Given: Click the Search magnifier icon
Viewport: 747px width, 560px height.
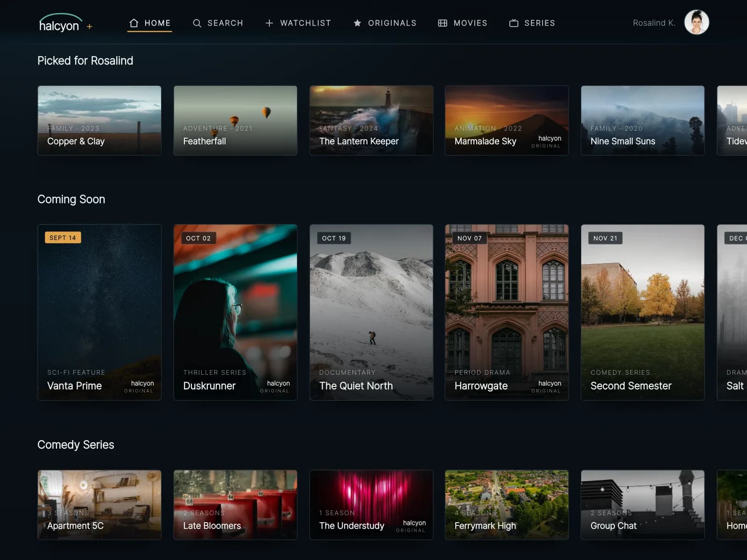Looking at the screenshot, I should point(197,23).
